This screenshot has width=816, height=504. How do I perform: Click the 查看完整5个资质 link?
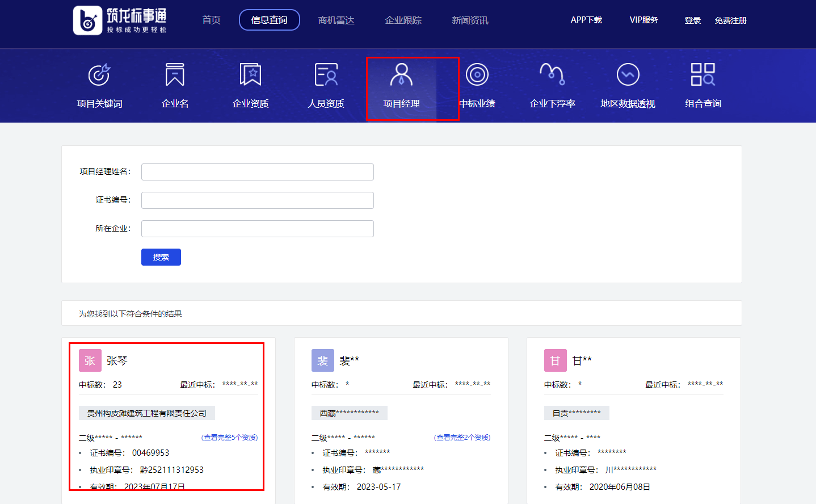tap(229, 438)
